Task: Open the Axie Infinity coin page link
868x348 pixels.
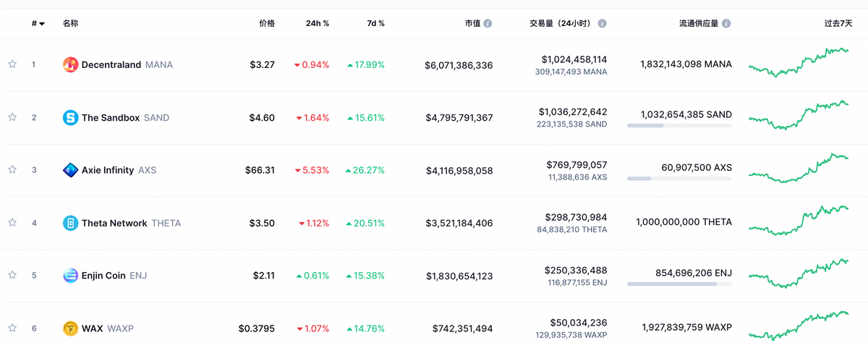Action: (108, 170)
